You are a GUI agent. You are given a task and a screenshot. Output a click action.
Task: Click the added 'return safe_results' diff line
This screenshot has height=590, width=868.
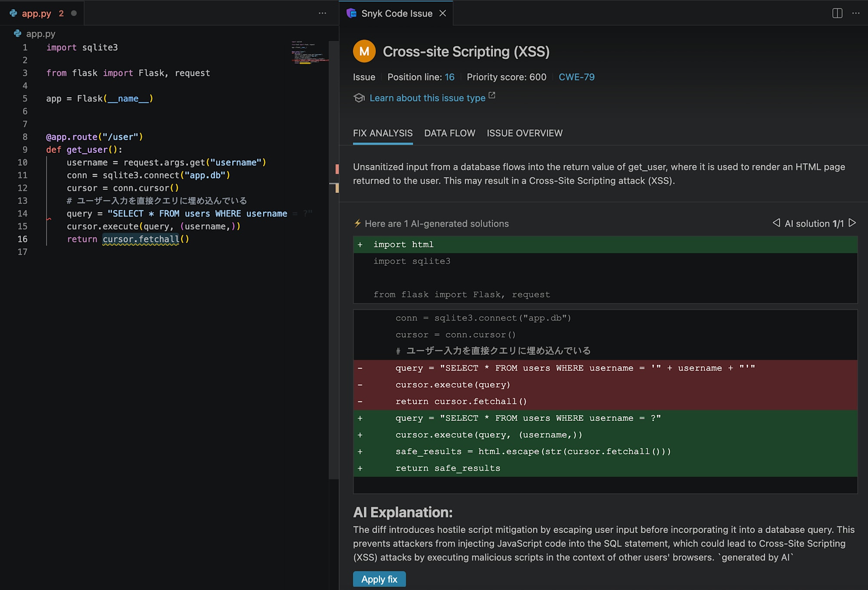pyautogui.click(x=605, y=469)
